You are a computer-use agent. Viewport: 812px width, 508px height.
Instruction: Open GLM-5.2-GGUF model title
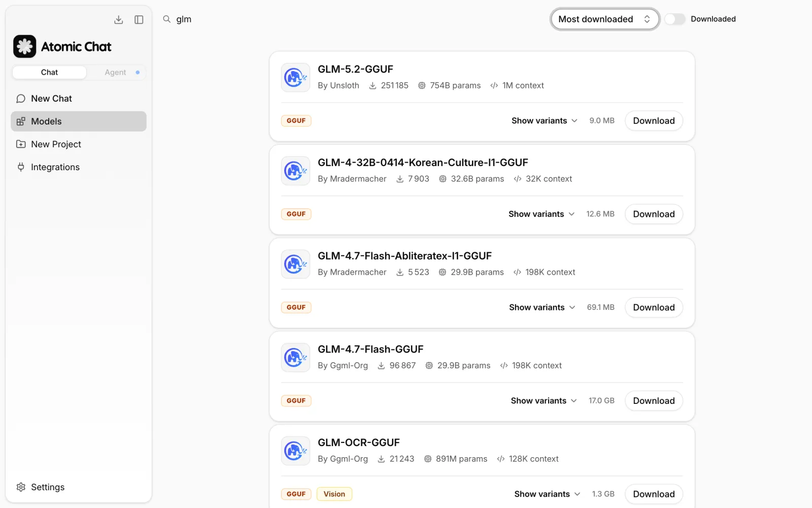pos(355,69)
